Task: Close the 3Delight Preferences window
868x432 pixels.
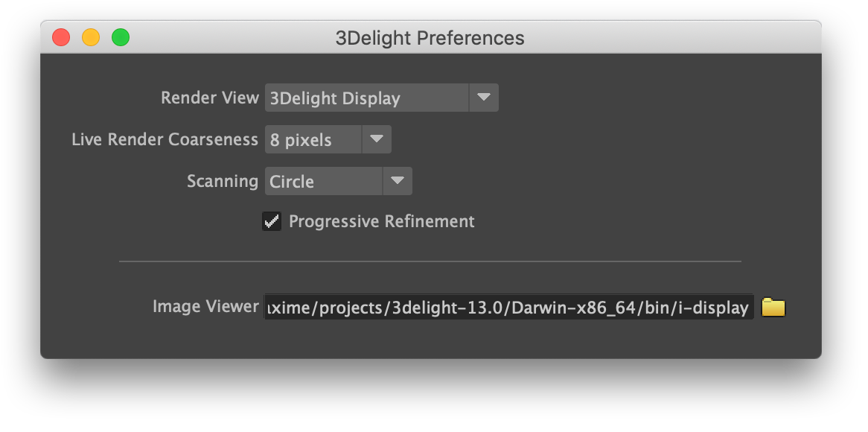Action: pos(61,37)
